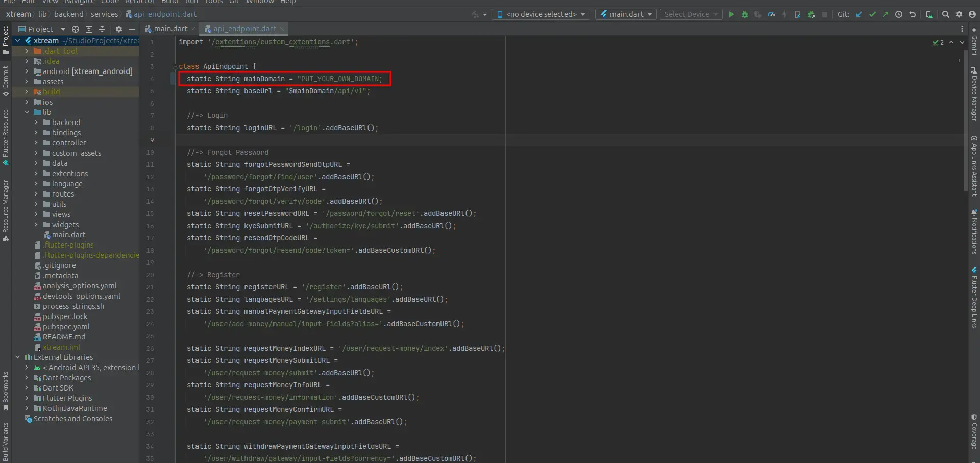980x463 pixels.
Task: Open the Build Variants tool window
Action: pyautogui.click(x=6, y=442)
